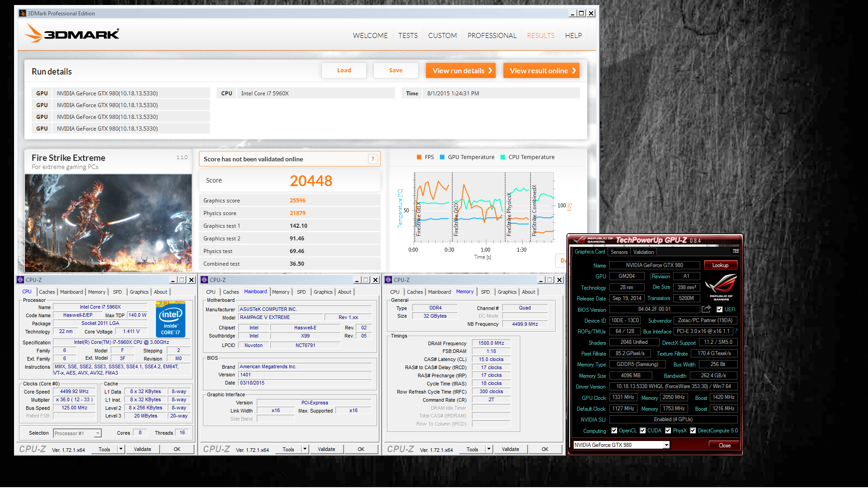Screen dimensions: 868x488
Task: Toggle the OpenCL checkbox
Action: (614, 431)
